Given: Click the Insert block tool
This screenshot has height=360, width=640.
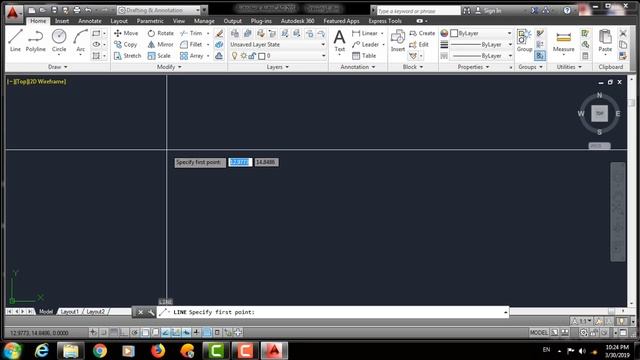Looking at the screenshot, I should click(x=398, y=40).
